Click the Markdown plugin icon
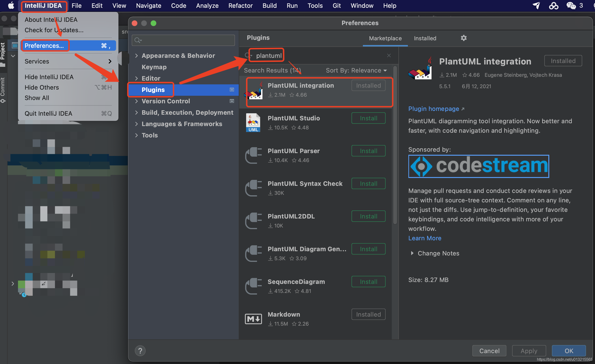 [253, 319]
